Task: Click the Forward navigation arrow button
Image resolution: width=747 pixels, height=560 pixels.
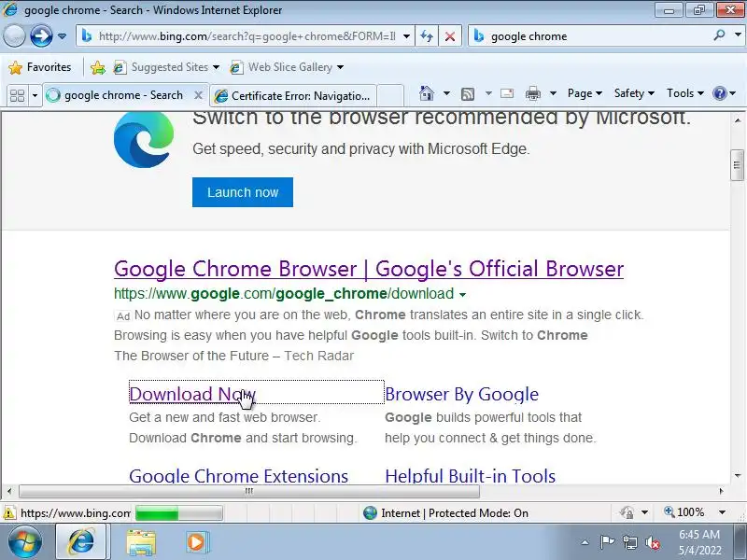Action: (41, 35)
